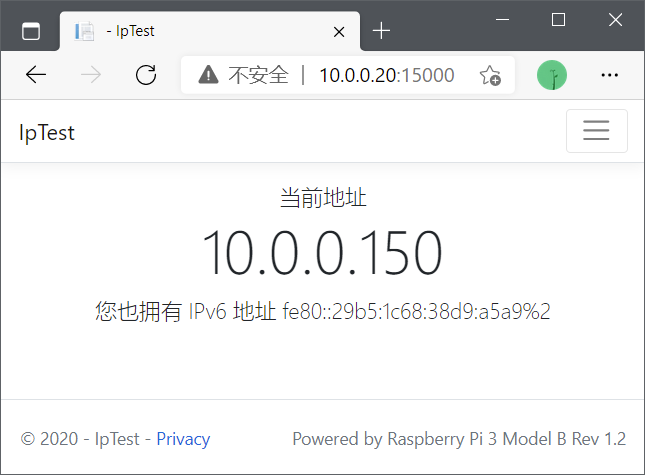Open the tab actions menu icon
645x475 pixels.
click(31, 31)
